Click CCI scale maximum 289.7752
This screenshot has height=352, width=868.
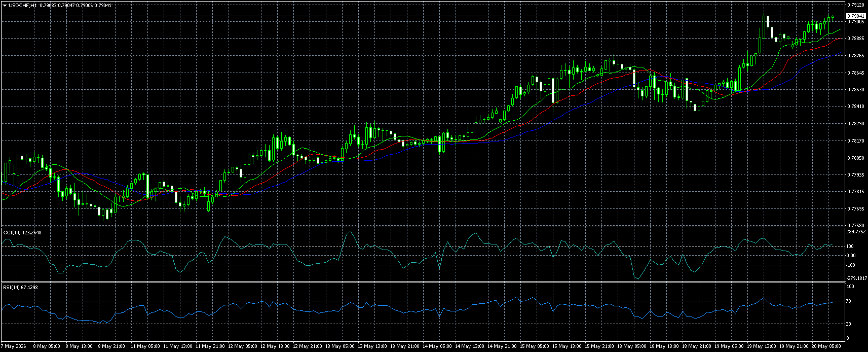pyautogui.click(x=856, y=231)
